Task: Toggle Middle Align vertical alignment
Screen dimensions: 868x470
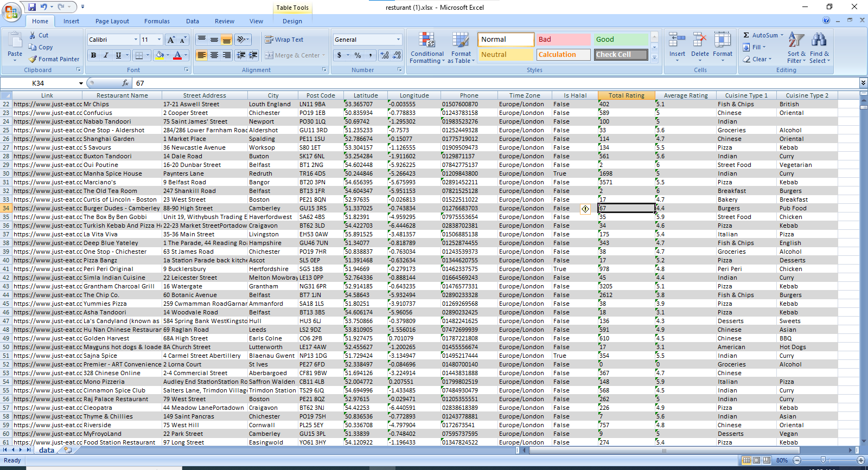Action: click(214, 40)
